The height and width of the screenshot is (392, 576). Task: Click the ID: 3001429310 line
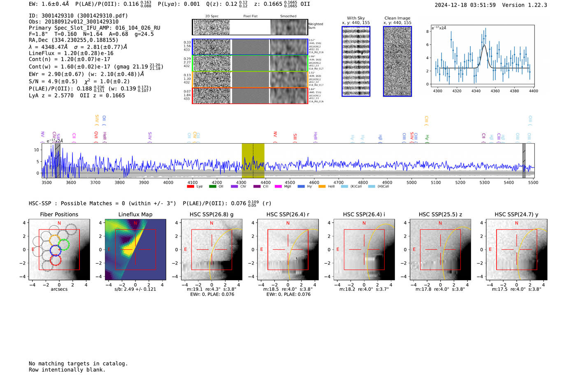tap(78, 16)
